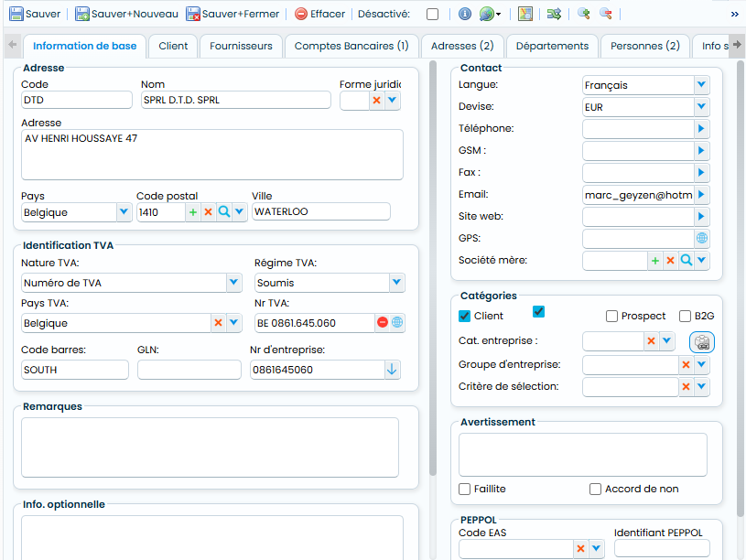Open the Langue dropdown
The image size is (746, 560).
click(701, 85)
